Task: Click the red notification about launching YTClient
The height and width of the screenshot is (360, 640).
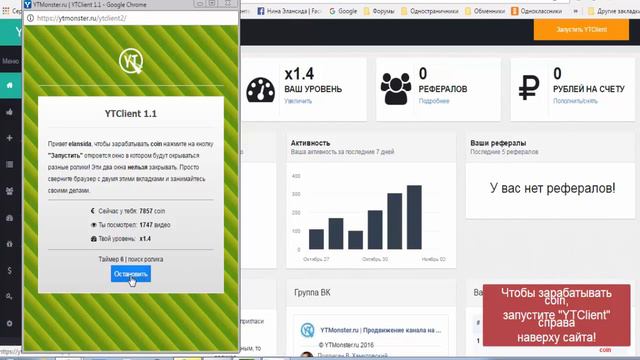Action: pos(556,315)
